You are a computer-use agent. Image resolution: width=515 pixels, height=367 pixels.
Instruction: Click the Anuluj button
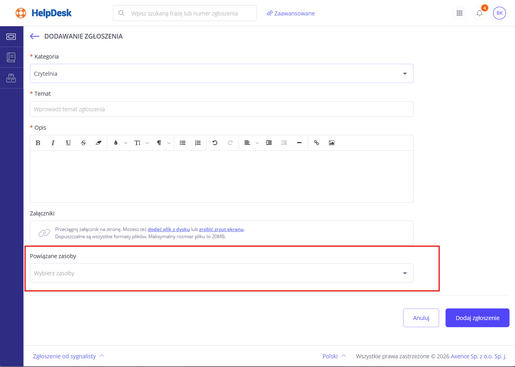[x=421, y=318]
